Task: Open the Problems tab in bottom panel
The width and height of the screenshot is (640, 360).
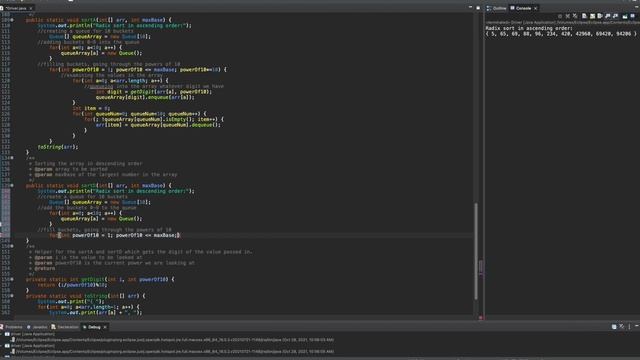Action: point(11,327)
